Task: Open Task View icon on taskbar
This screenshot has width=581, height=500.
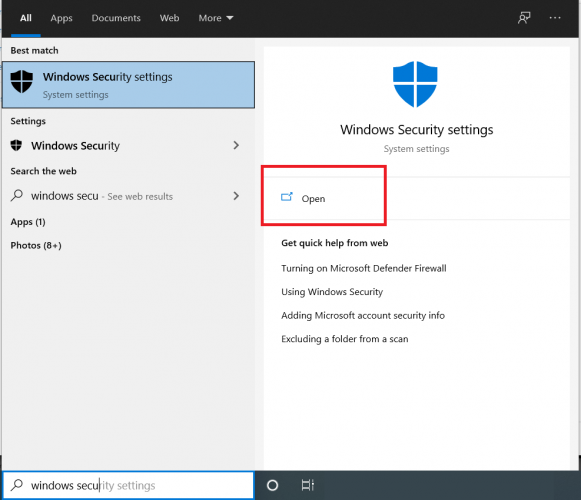Action: [308, 485]
